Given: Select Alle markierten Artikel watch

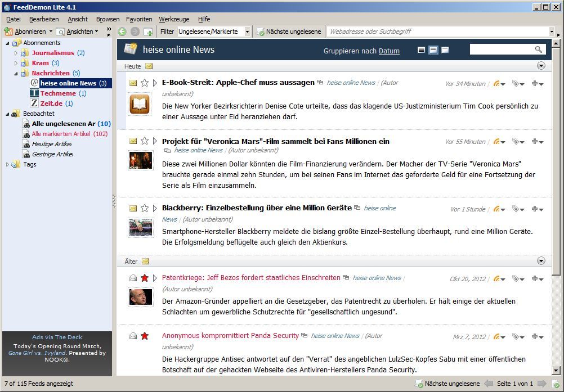Looking at the screenshot, I should click(x=65, y=134).
